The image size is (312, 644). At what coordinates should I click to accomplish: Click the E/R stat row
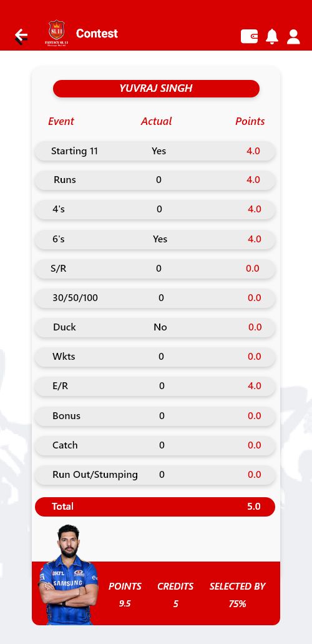pos(155,386)
